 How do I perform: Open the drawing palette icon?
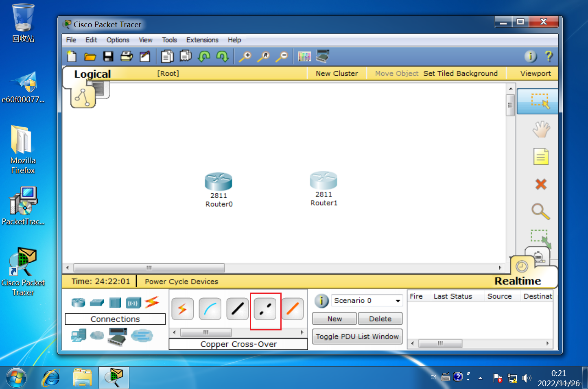(304, 56)
